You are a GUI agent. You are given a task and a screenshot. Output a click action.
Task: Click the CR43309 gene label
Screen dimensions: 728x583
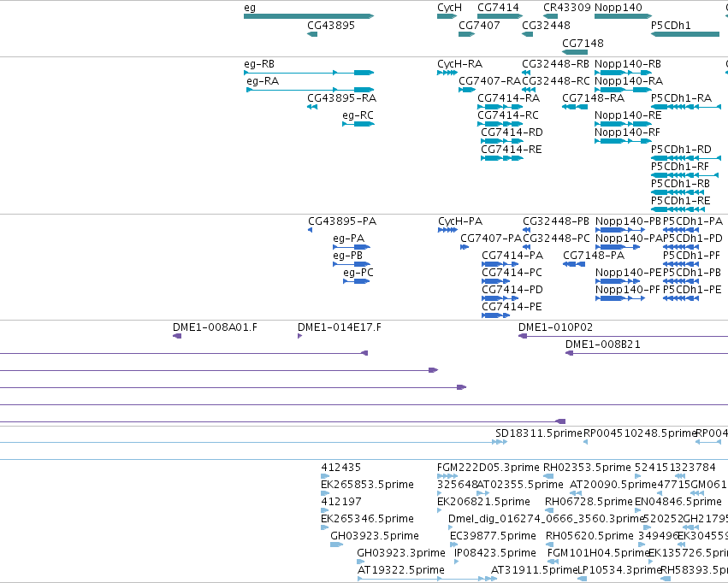(567, 8)
